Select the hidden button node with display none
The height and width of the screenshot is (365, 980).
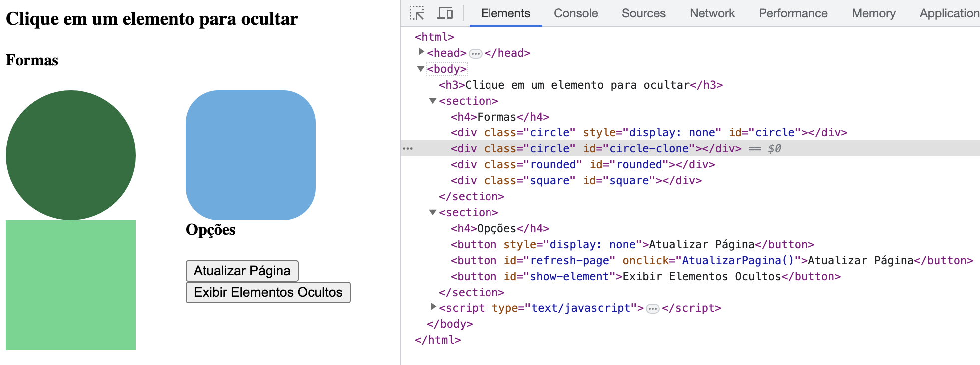click(x=632, y=244)
